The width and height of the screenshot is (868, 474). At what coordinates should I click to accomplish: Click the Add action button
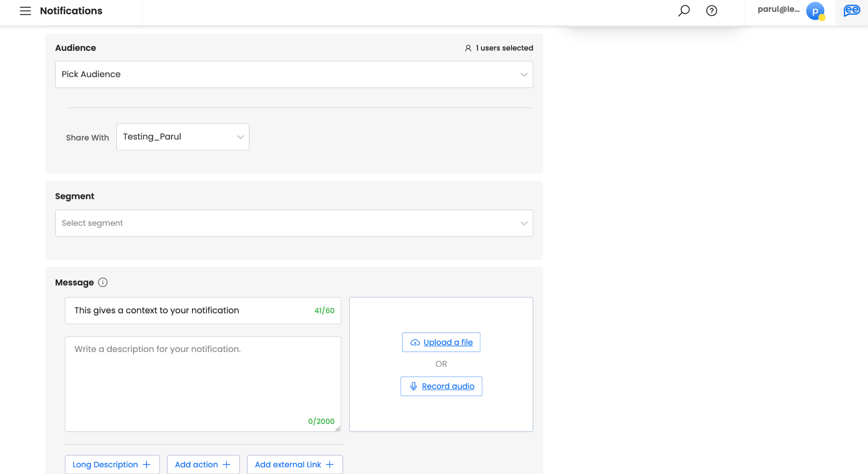pos(203,465)
